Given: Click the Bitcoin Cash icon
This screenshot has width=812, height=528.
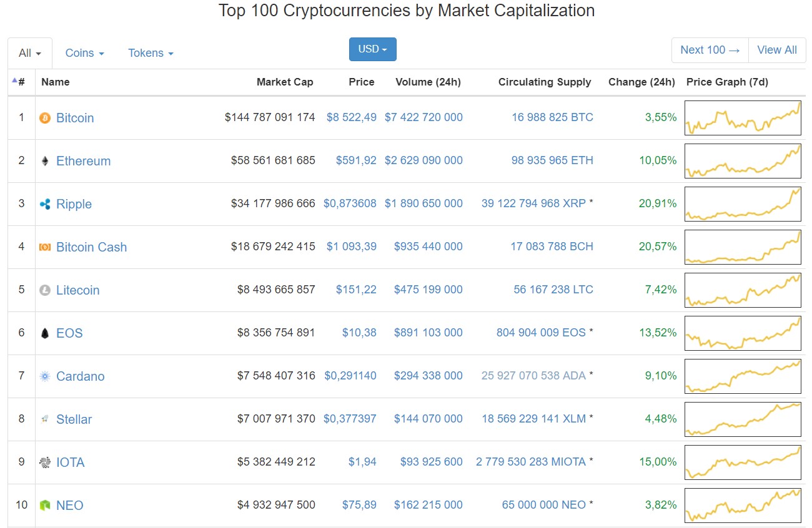Looking at the screenshot, I should pos(45,247).
